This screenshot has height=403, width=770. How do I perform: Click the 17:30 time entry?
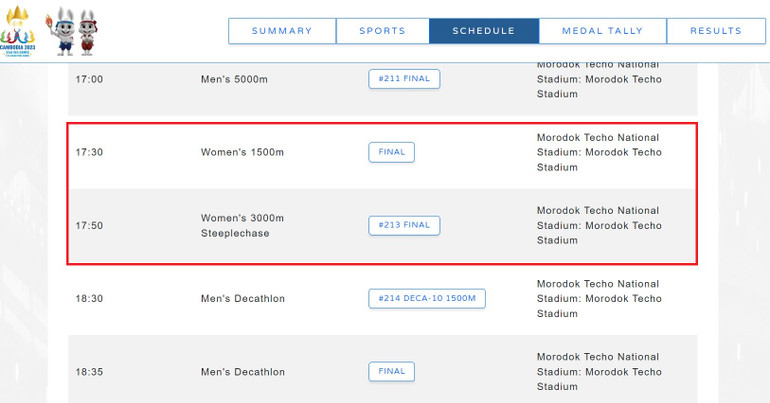(x=89, y=152)
